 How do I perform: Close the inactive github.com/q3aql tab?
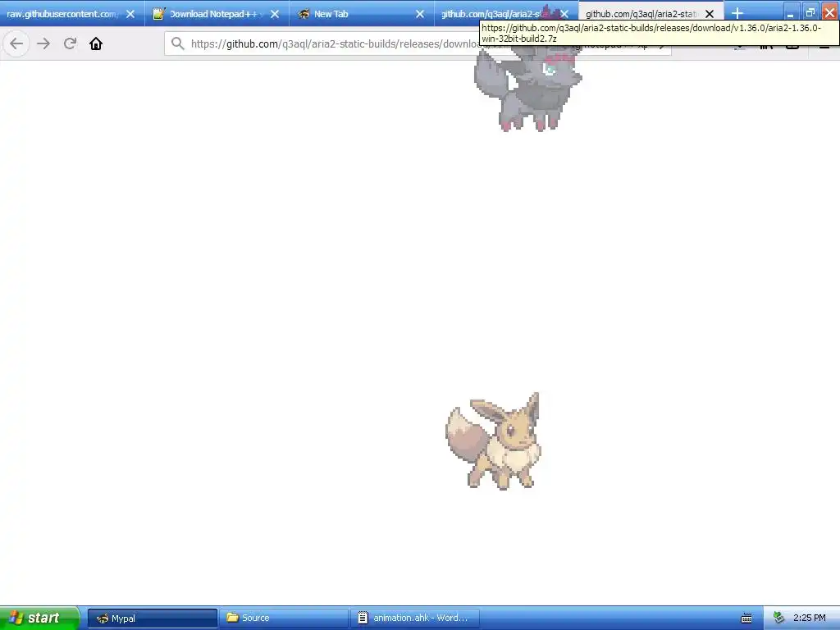[x=564, y=14]
